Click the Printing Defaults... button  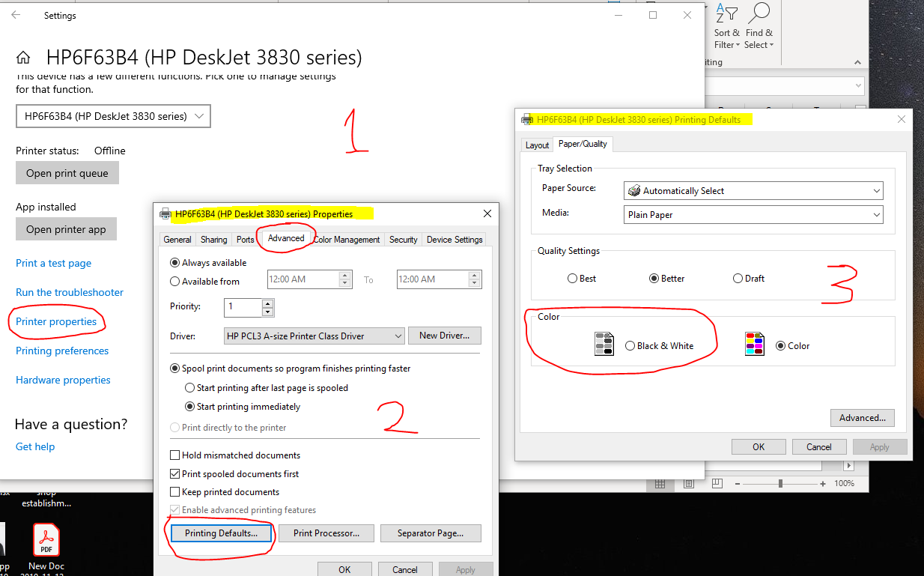pos(221,533)
